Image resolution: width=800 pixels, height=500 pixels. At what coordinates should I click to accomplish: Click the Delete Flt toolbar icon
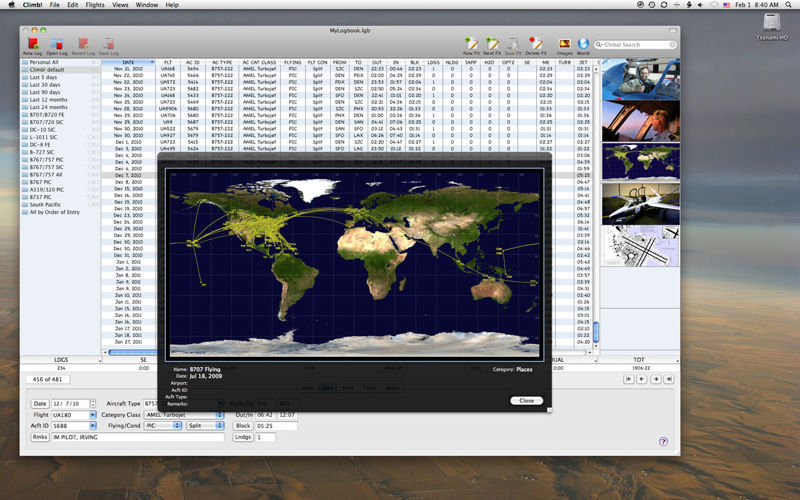pos(535,44)
